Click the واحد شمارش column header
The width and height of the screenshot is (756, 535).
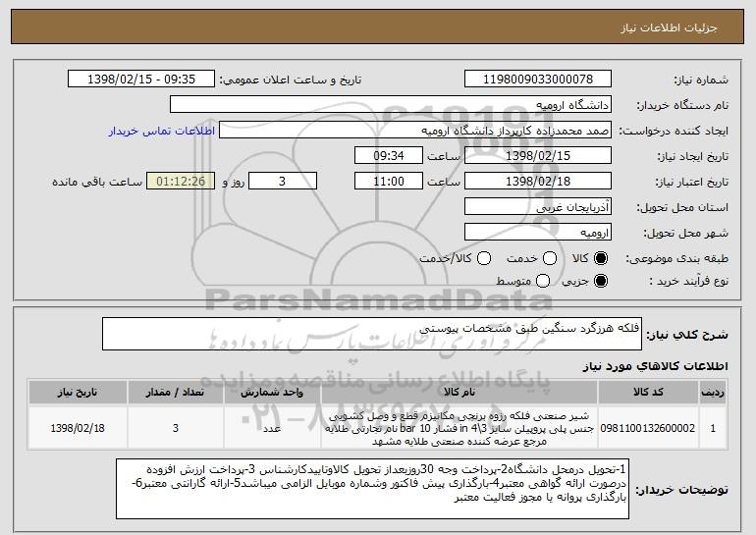coord(272,393)
